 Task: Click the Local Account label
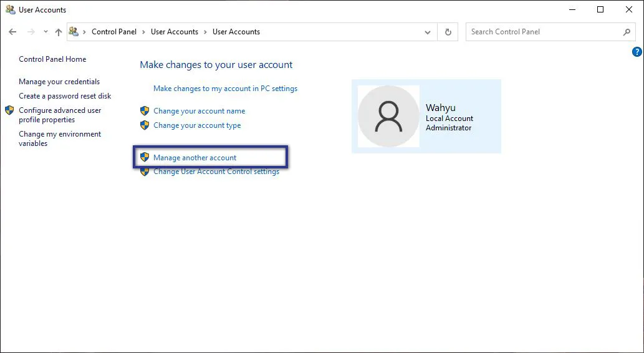point(449,118)
